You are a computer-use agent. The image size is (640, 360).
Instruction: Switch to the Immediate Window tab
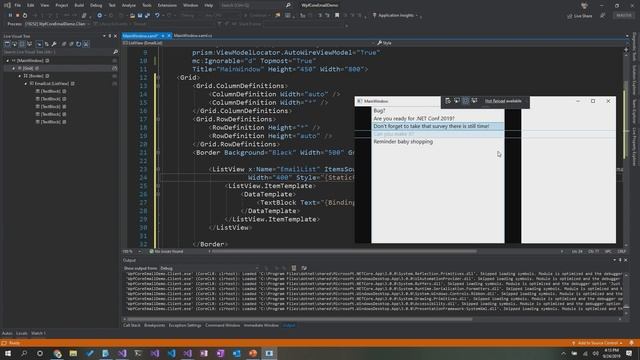[x=261, y=325]
